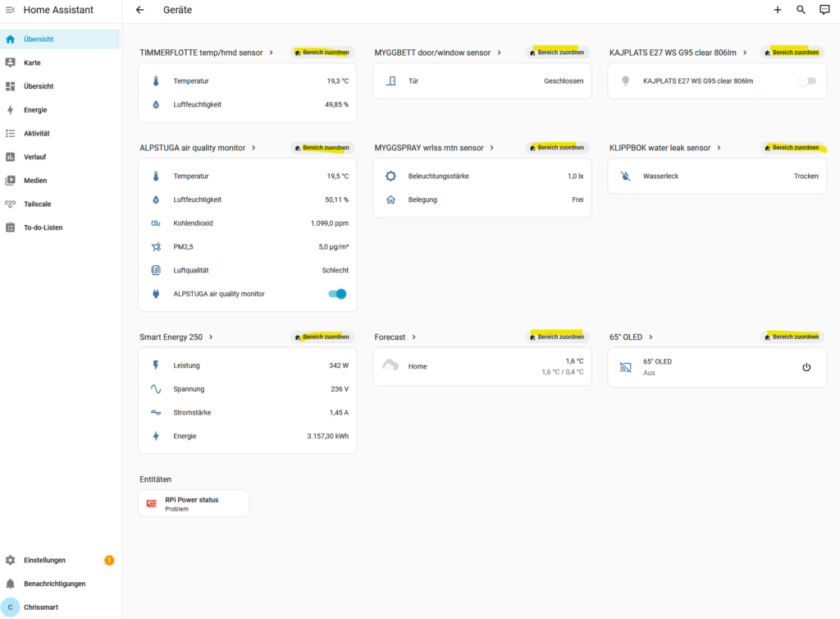Image resolution: width=840 pixels, height=619 pixels.
Task: Click the RPi Power status icon
Action: click(x=151, y=503)
